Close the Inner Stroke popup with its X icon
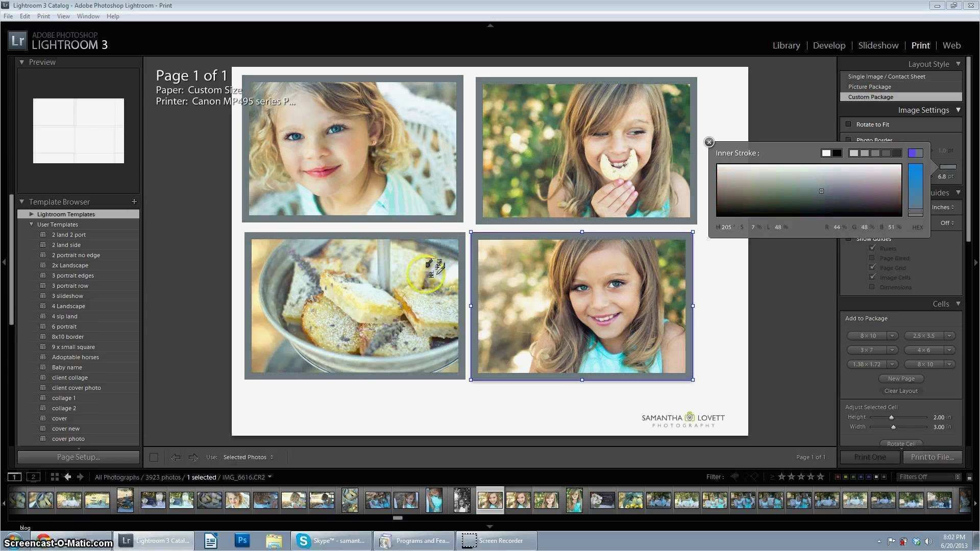This screenshot has width=980, height=551. pyautogui.click(x=709, y=142)
